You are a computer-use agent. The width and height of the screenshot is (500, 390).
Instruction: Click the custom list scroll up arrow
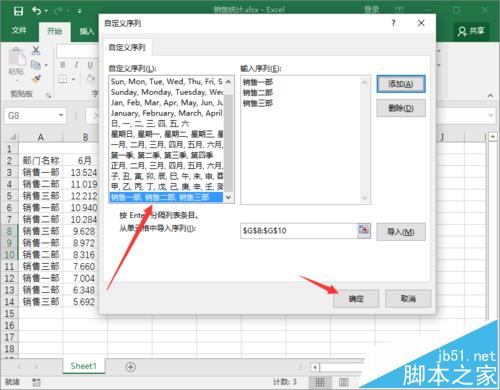coord(228,82)
